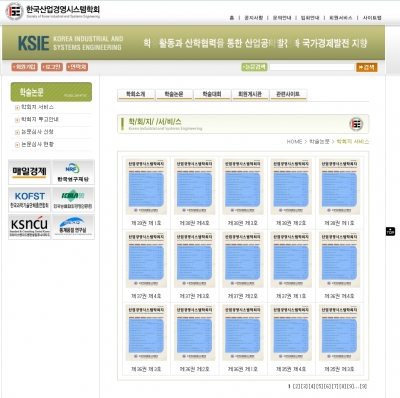Viewport: 400px width, 398px height.
Task: Click bullet icon beside 논문심사 현황
Action: coord(17,145)
